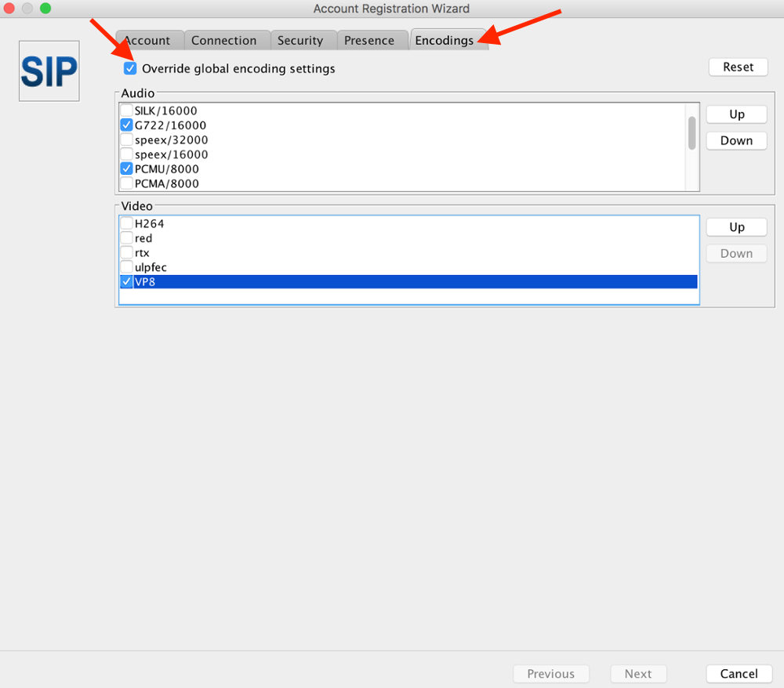Select the rtx row label
Viewport: 784px width, 688px height.
(142, 252)
